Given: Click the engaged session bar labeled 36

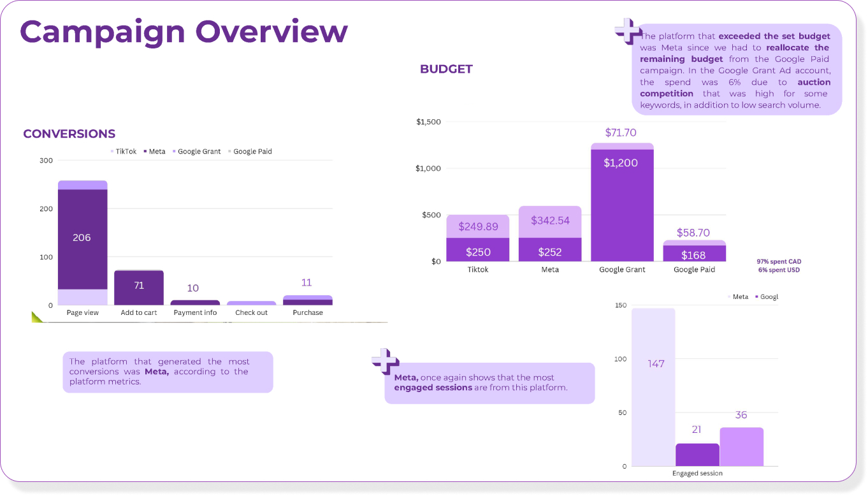Looking at the screenshot, I should tap(741, 446).
